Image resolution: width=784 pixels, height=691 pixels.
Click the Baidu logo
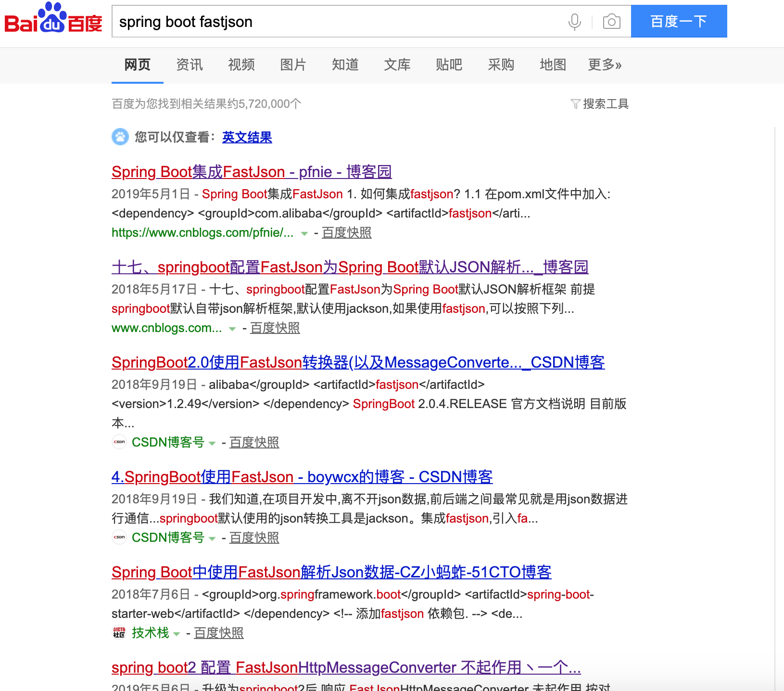(x=53, y=18)
